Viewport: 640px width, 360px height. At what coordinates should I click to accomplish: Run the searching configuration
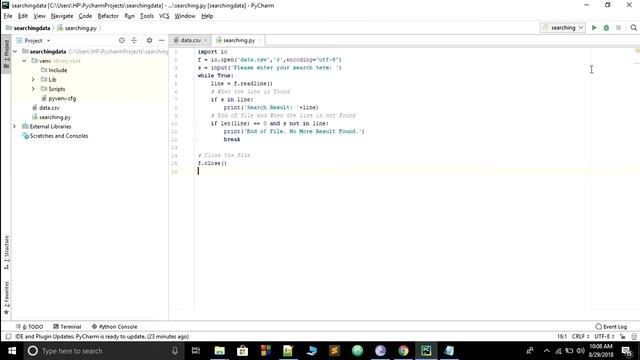point(594,28)
